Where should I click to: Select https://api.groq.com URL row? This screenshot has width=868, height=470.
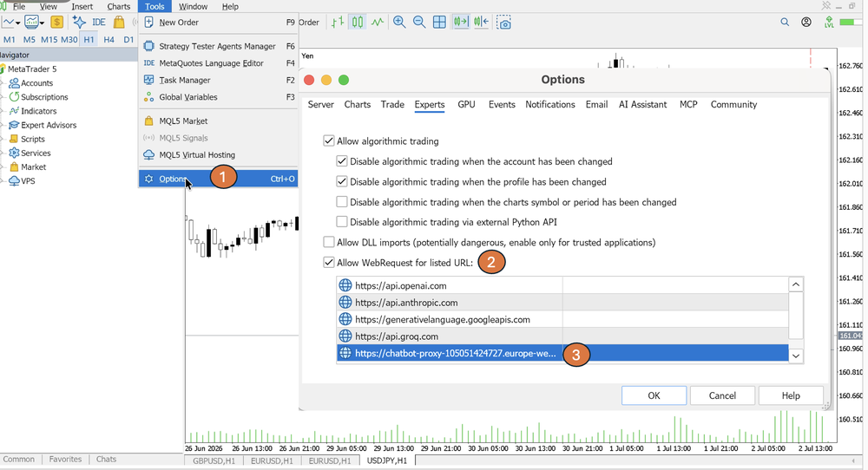(x=562, y=336)
